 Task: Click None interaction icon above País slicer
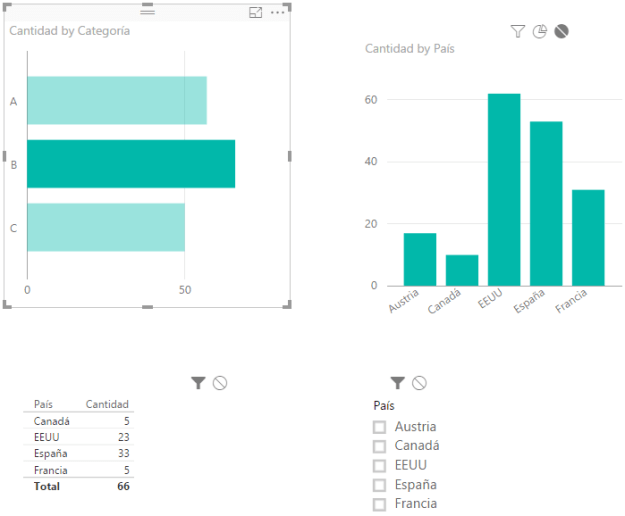pos(420,382)
